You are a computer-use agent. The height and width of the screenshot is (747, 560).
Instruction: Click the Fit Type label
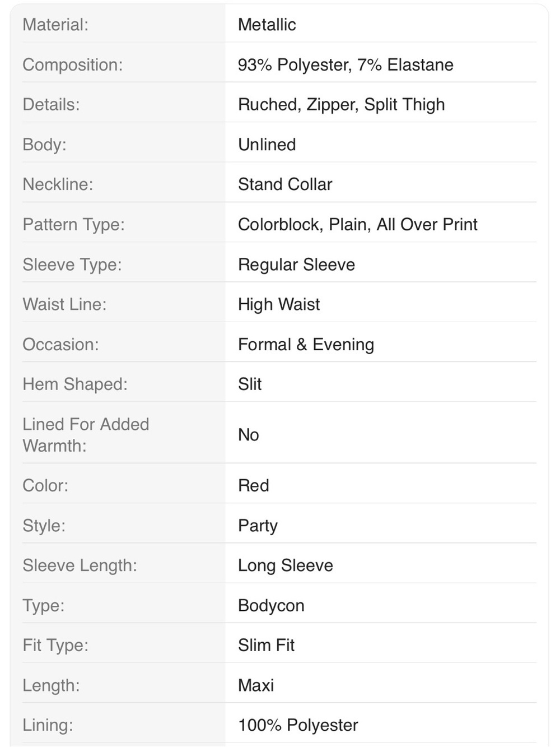(55, 646)
